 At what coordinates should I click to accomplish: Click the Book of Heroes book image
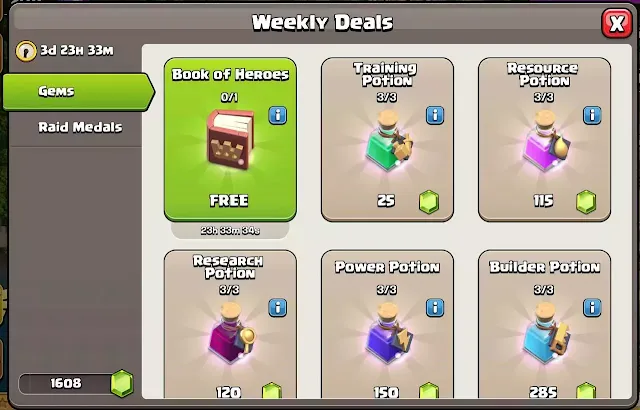[x=229, y=140]
